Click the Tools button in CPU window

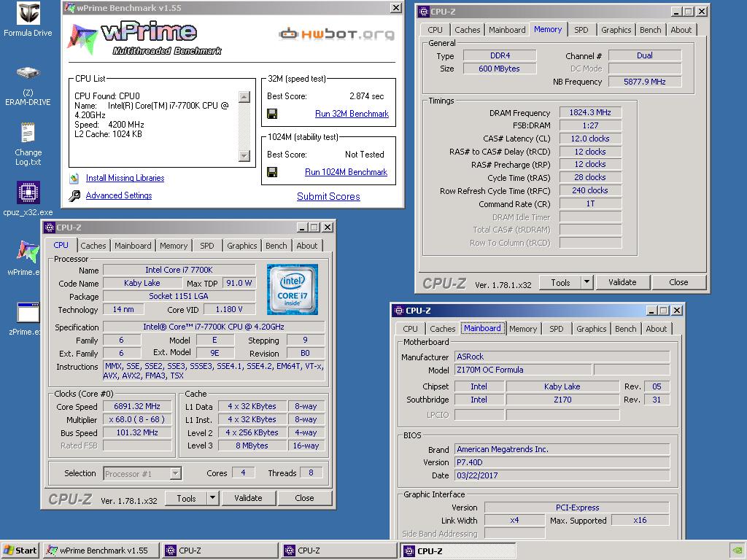[x=186, y=498]
